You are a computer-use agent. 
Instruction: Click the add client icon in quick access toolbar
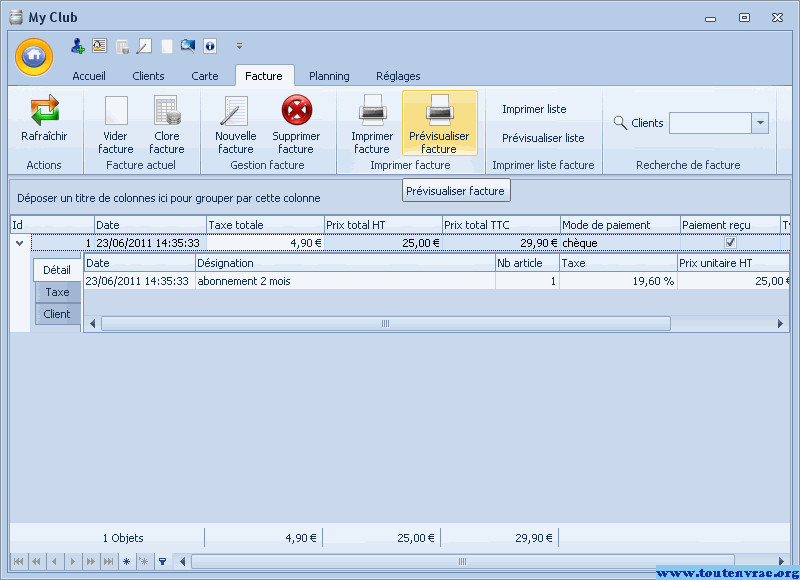pyautogui.click(x=78, y=46)
